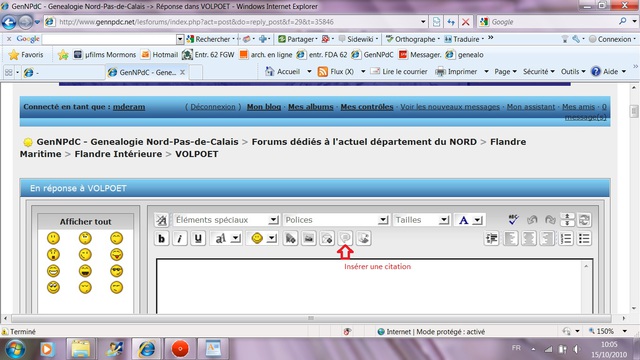This screenshot has width=640, height=360.
Task: Click the align left icon
Action: point(510,238)
